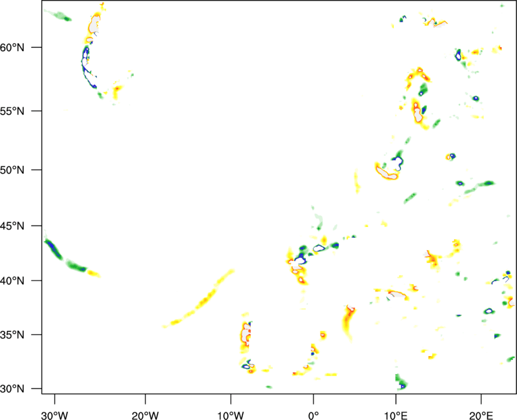Click the 45°N latitude label

click(12, 226)
